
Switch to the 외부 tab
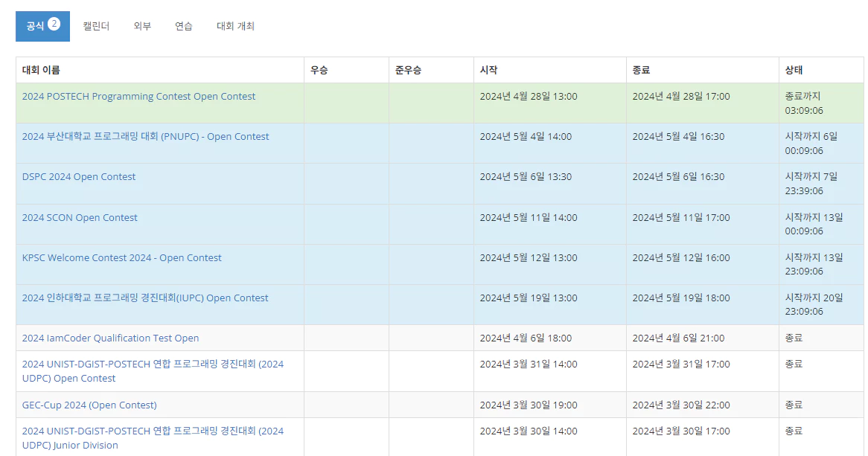142,26
